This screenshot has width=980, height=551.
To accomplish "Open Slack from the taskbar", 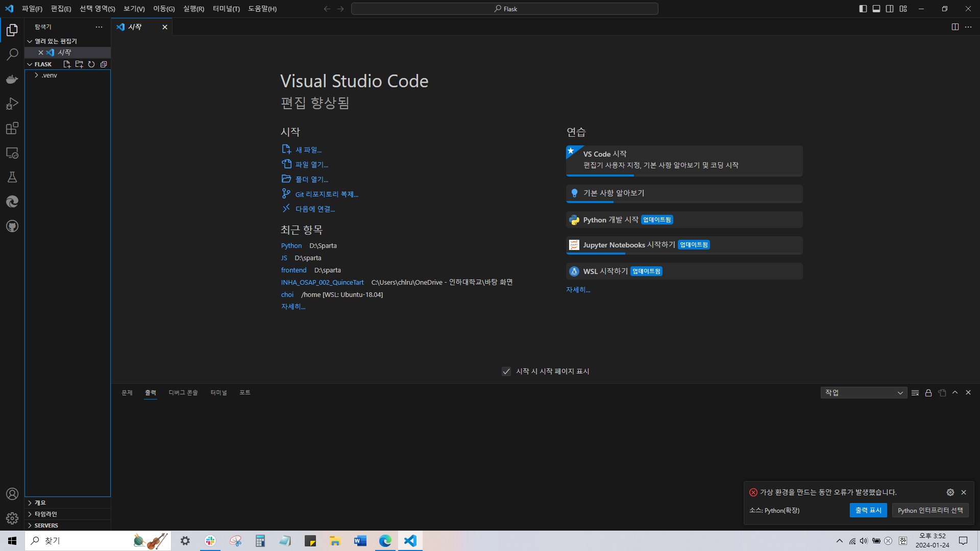I will tap(210, 541).
